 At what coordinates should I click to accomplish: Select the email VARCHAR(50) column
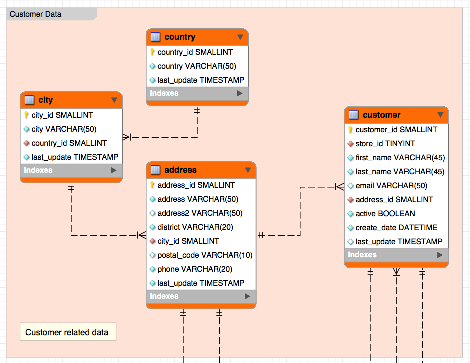pos(396,186)
